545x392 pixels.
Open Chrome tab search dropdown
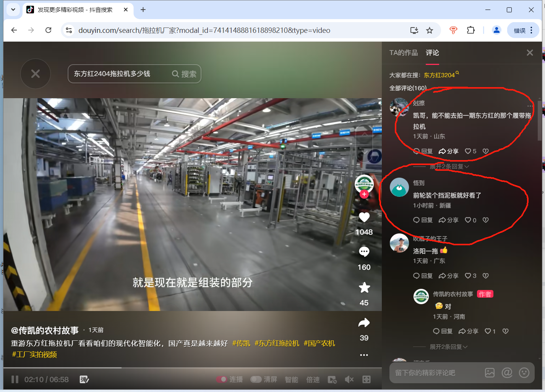coord(13,10)
